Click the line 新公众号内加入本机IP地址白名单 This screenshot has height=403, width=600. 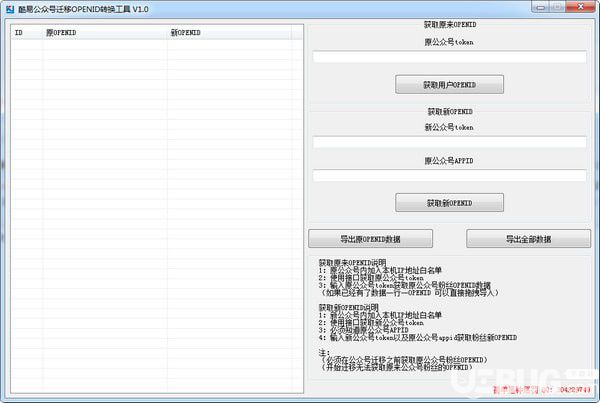380,315
